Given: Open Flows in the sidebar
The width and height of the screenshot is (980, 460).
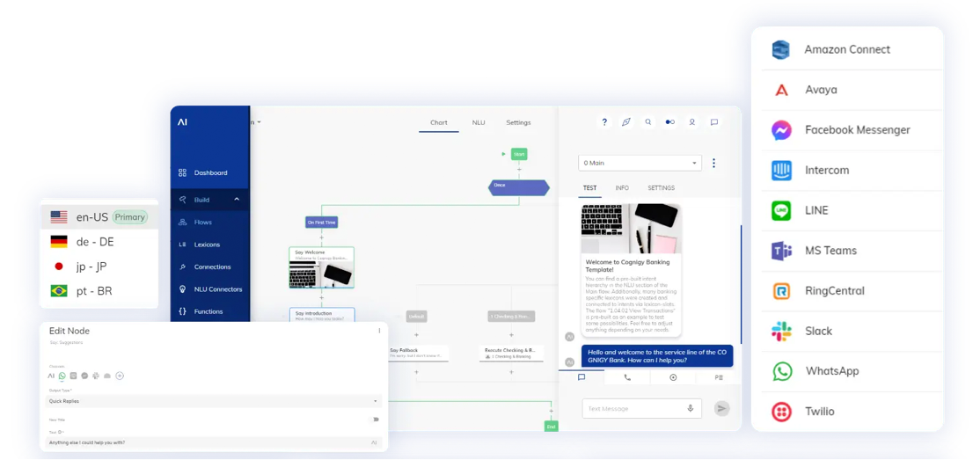Looking at the screenshot, I should (203, 222).
